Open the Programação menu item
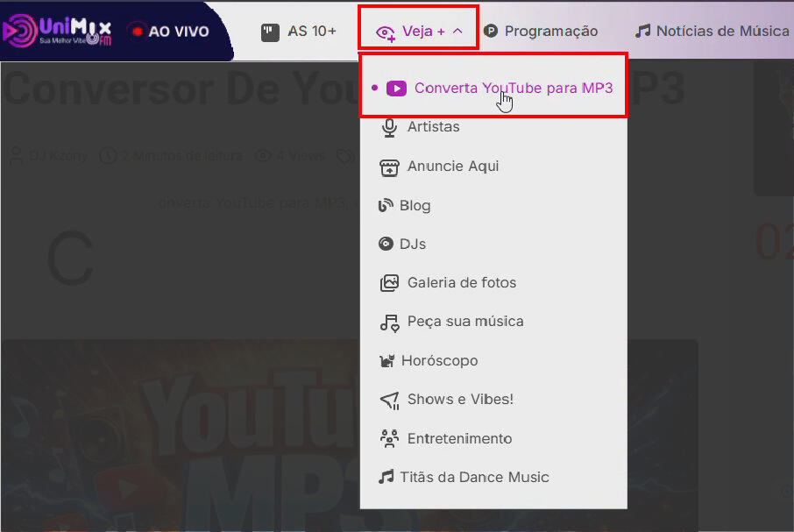 click(541, 29)
